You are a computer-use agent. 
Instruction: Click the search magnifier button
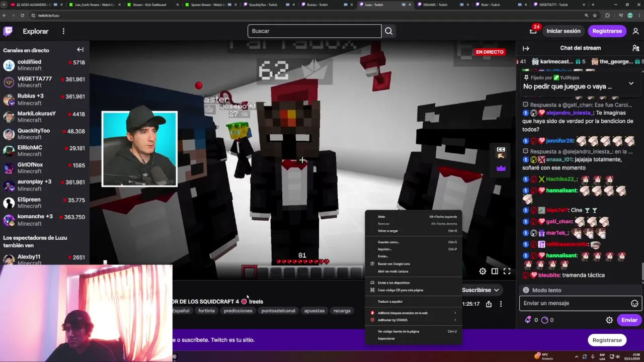click(x=388, y=31)
